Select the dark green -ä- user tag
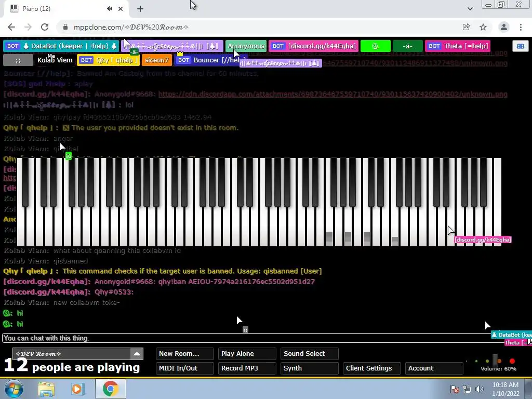The width and height of the screenshot is (532, 399). (x=407, y=46)
